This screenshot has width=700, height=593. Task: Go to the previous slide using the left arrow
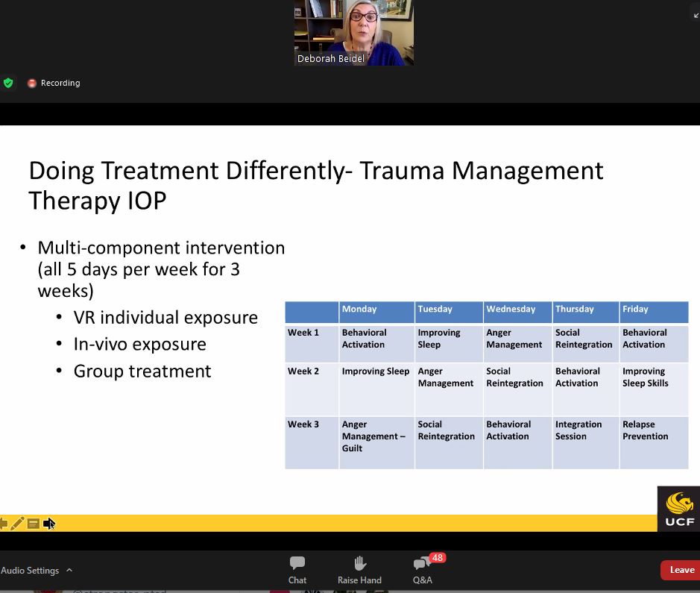(x=4, y=524)
